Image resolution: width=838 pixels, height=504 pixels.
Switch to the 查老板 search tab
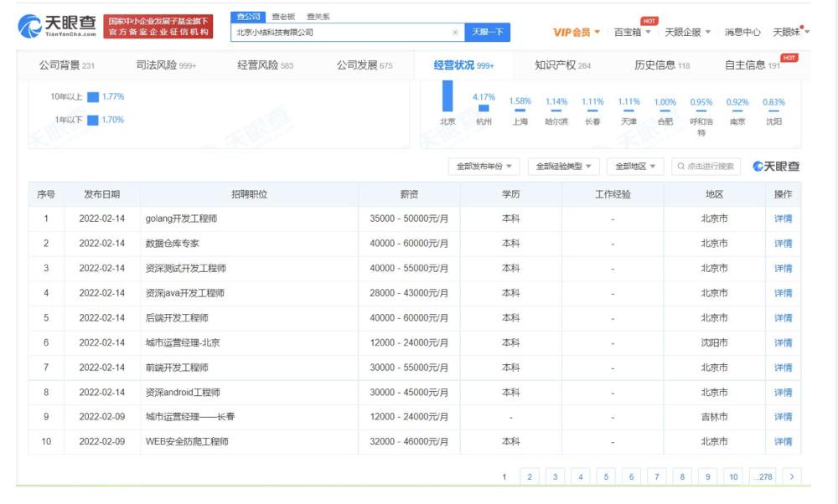[283, 17]
